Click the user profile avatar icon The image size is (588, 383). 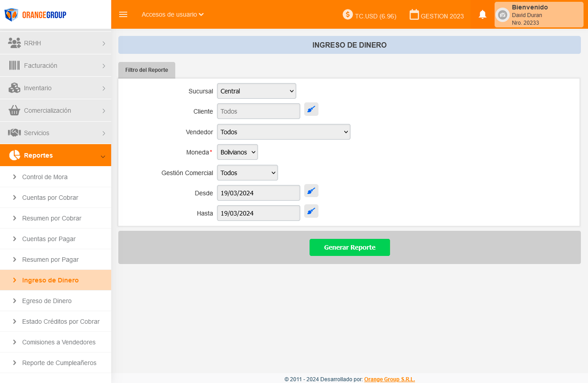(503, 15)
